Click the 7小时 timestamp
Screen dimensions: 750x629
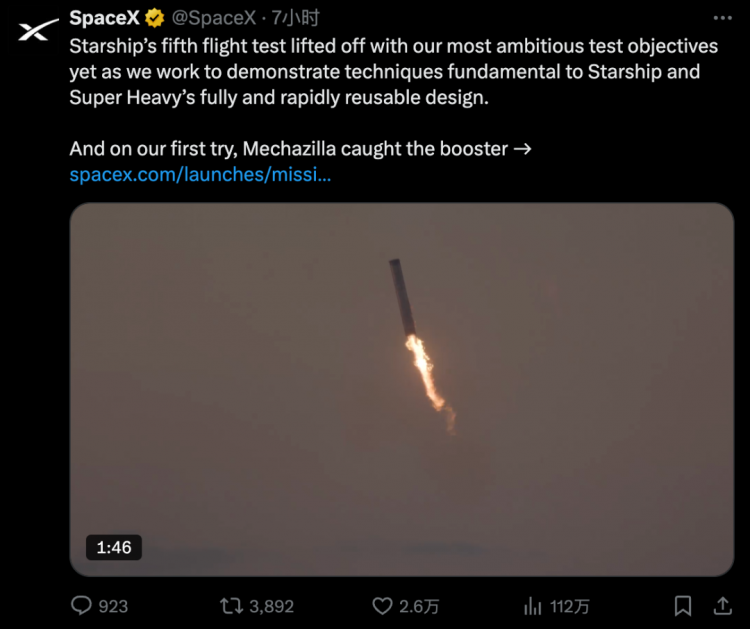(296, 18)
